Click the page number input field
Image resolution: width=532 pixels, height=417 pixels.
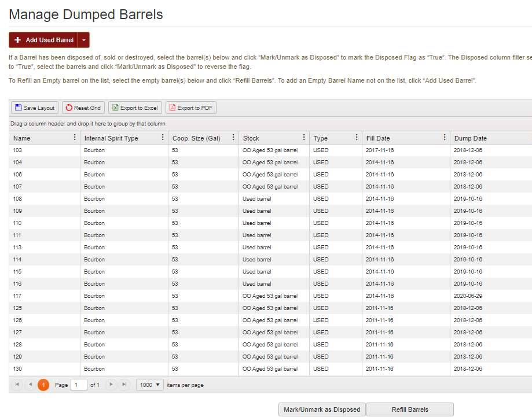coord(79,385)
